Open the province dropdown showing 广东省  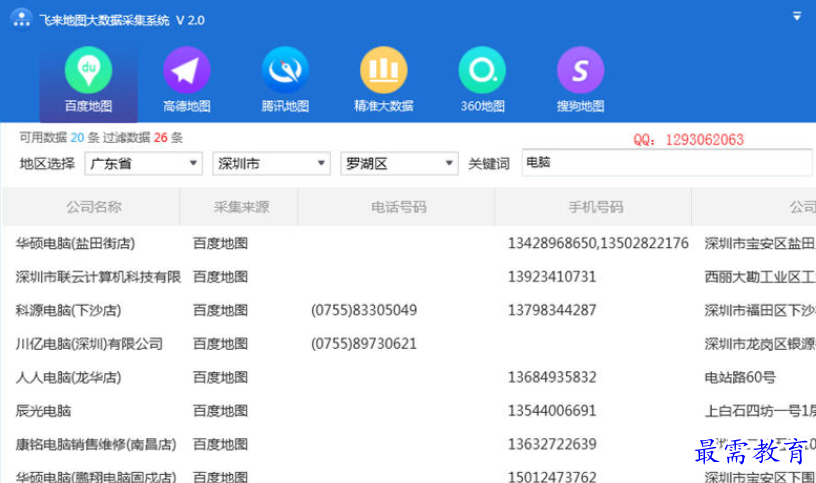[144, 163]
